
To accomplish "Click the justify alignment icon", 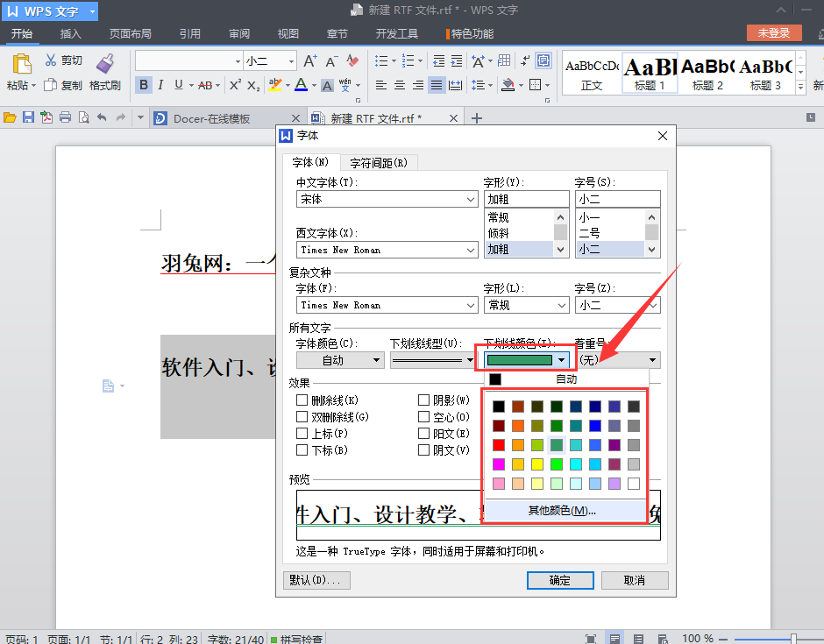I will 437,85.
